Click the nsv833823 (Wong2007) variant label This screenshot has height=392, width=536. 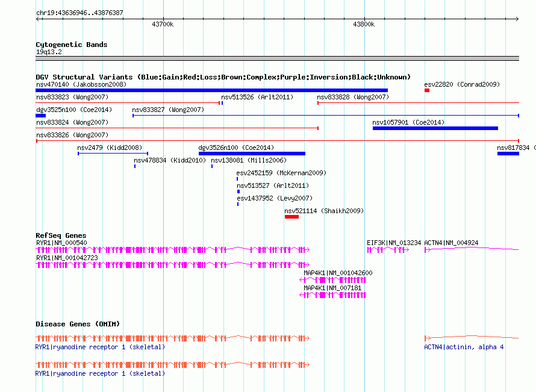pyautogui.click(x=72, y=97)
